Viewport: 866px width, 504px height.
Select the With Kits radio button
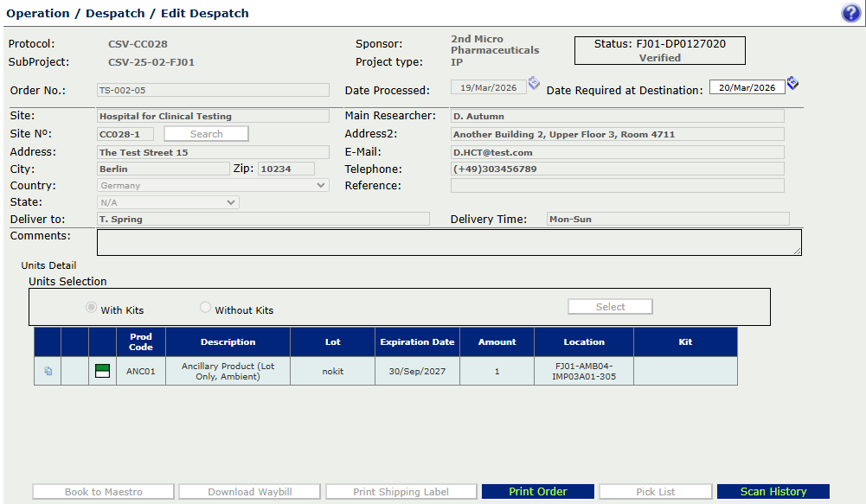tap(90, 308)
